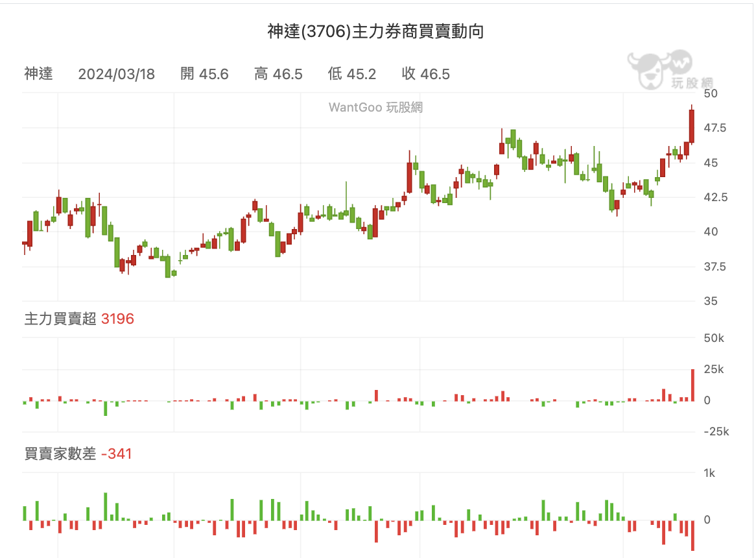Click the closing price 收 46.5 label

coord(426,74)
